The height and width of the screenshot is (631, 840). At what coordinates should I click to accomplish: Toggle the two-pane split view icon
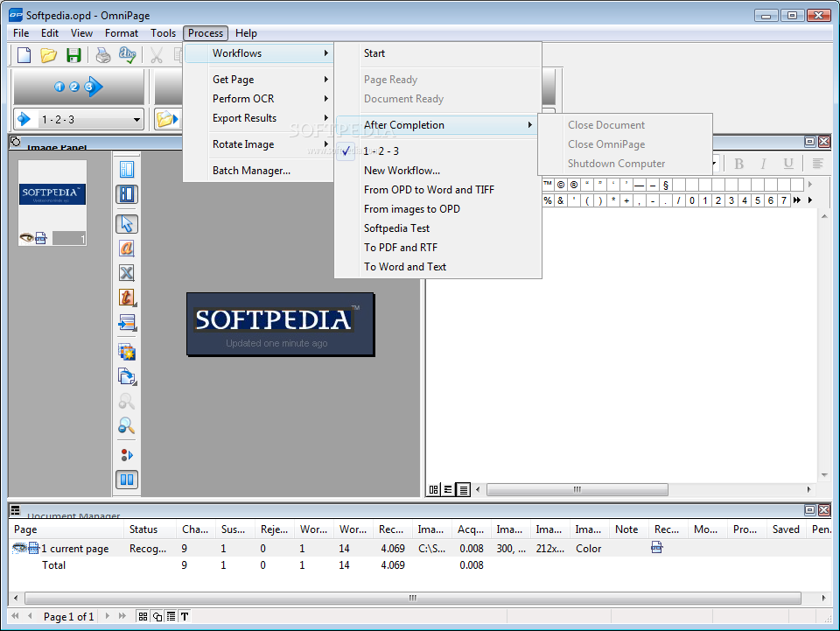pyautogui.click(x=127, y=480)
